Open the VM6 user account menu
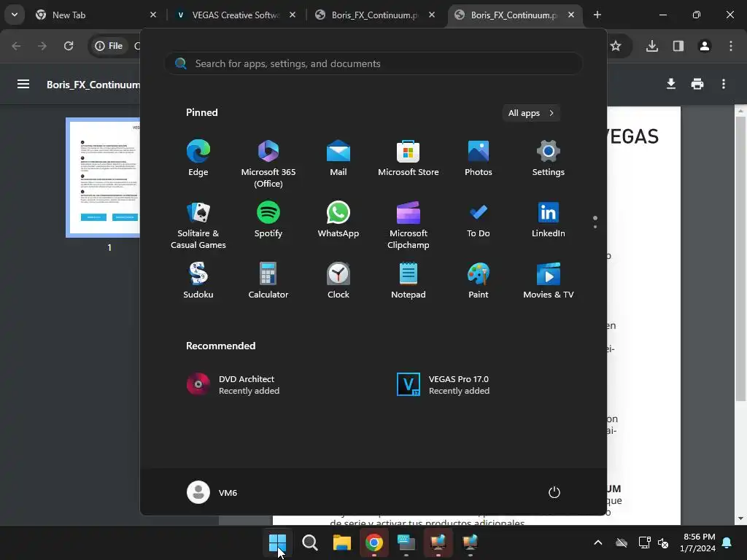Image resolution: width=747 pixels, height=560 pixels. 212,492
